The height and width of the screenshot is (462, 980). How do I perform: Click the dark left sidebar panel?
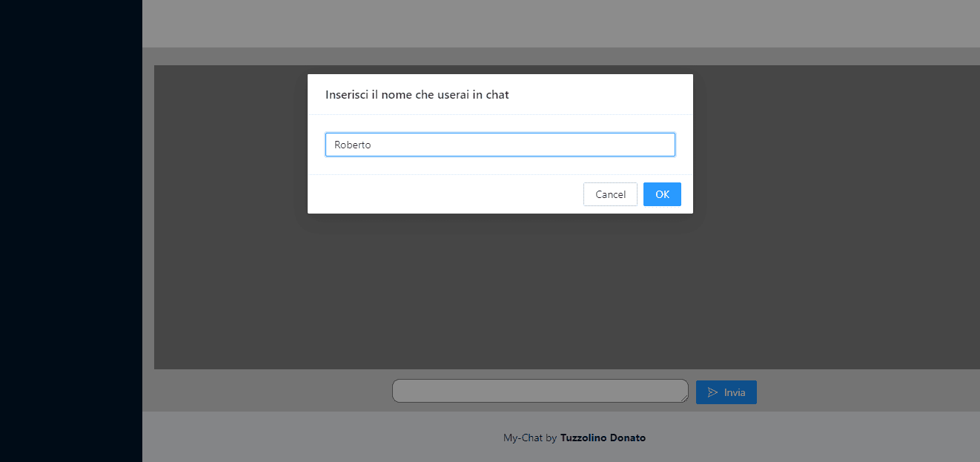(70, 231)
